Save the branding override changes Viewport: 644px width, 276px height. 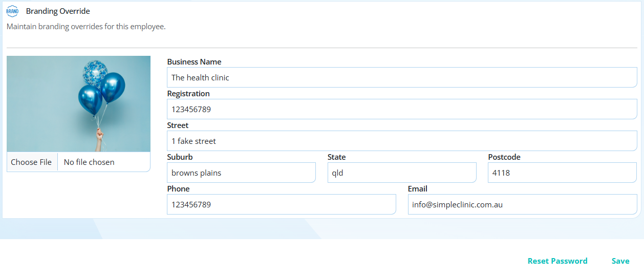coord(620,261)
